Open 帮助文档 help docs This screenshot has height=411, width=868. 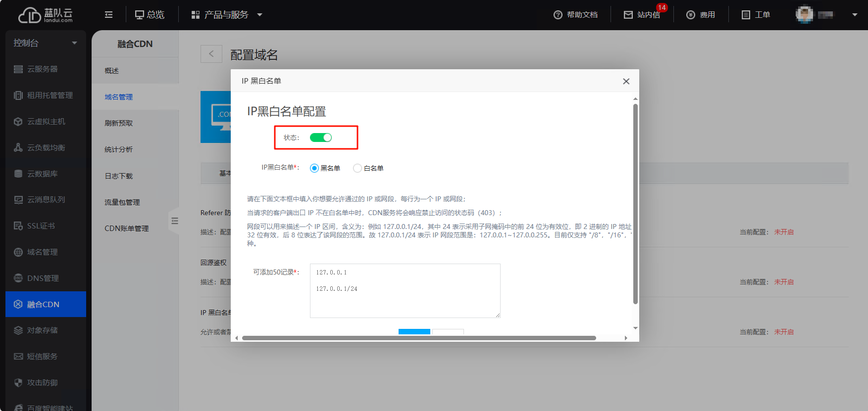click(575, 15)
